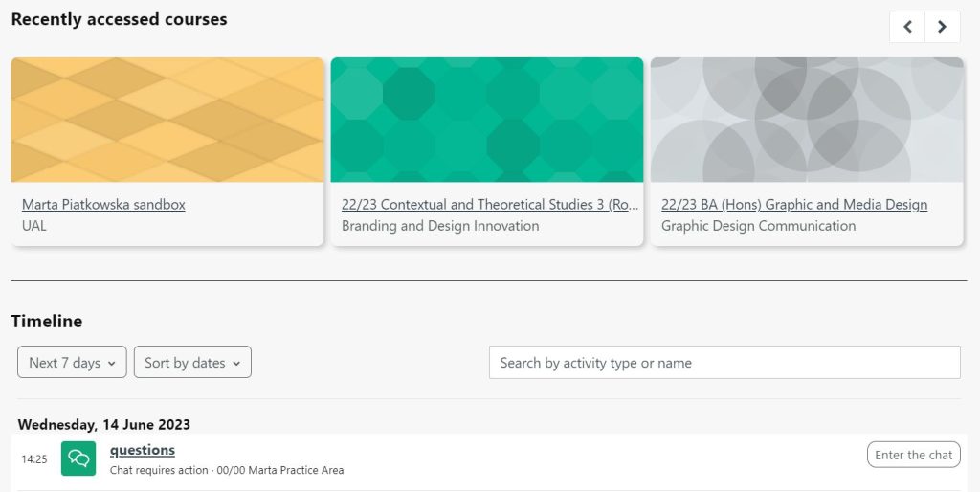Expand the Next 7 days dropdown

[x=72, y=362]
